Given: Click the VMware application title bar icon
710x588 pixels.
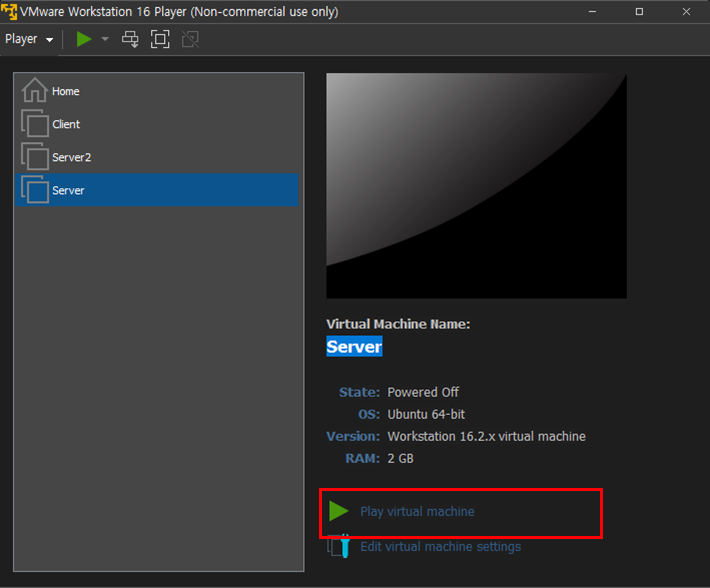Looking at the screenshot, I should (x=9, y=12).
